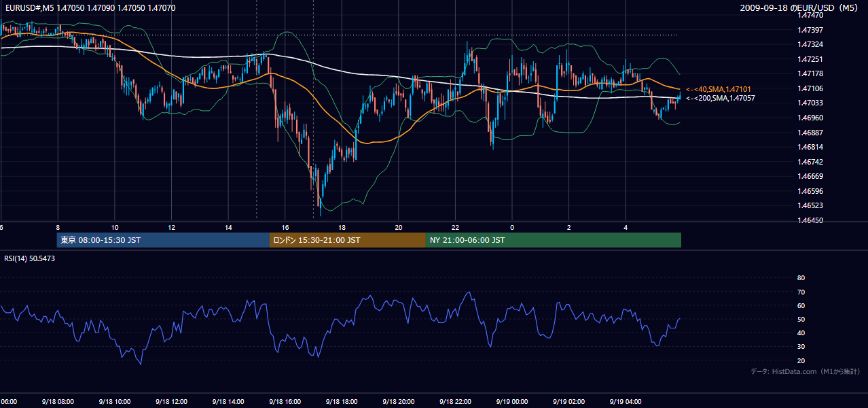Image resolution: width=868 pixels, height=408 pixels.
Task: Click hour label 0 under price chart
Action: 512,228
